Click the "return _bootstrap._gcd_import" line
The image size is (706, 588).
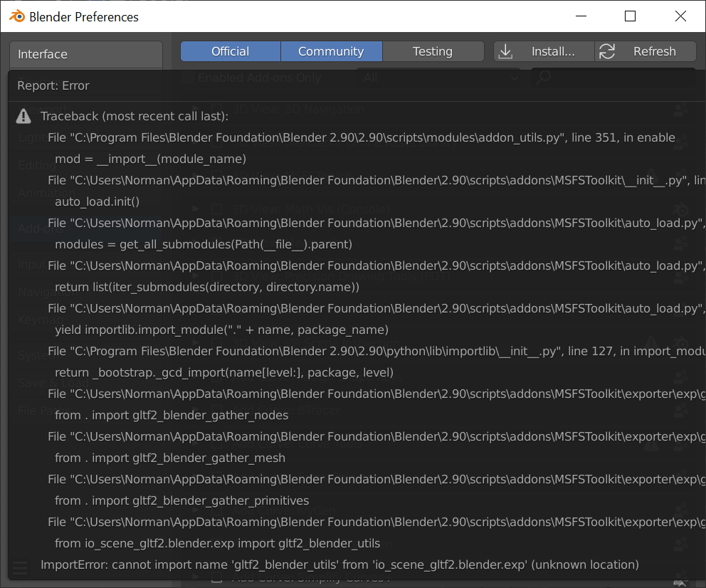pos(224,373)
